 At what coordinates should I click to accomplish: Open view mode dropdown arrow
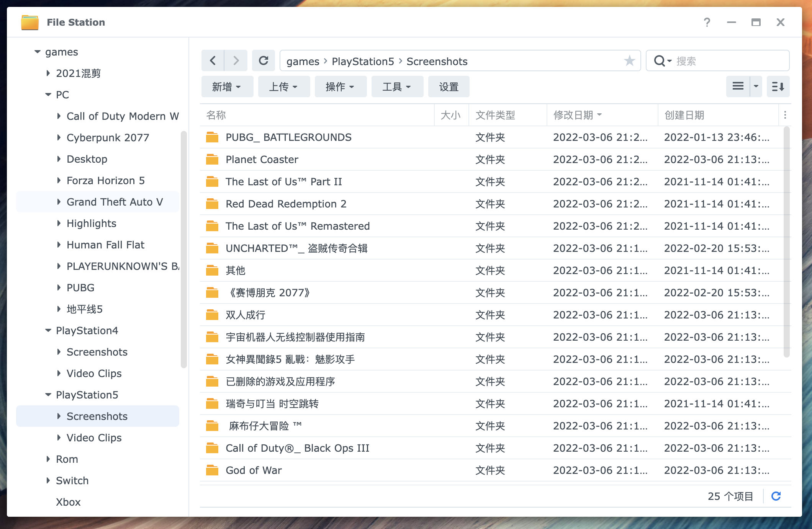[x=756, y=87]
